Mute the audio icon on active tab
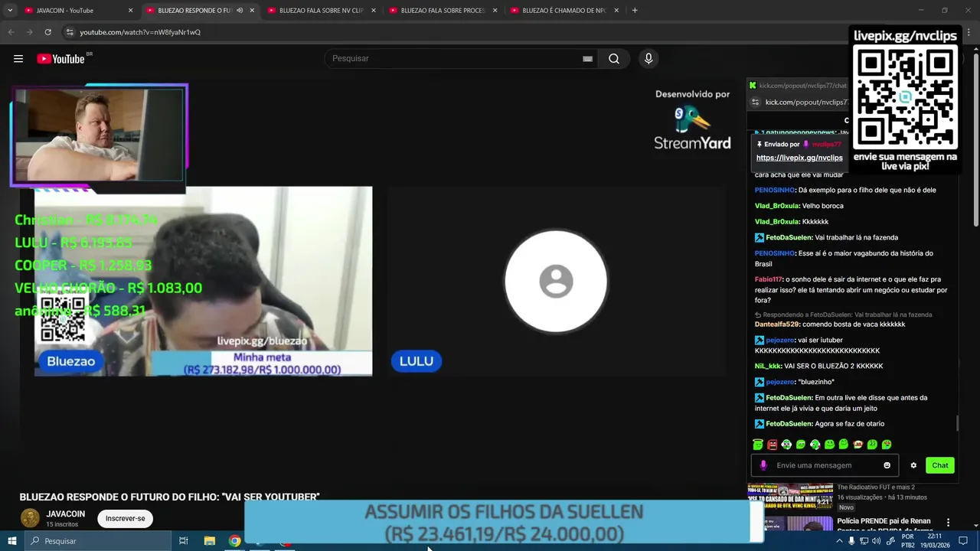This screenshot has height=551, width=980. coord(240,11)
